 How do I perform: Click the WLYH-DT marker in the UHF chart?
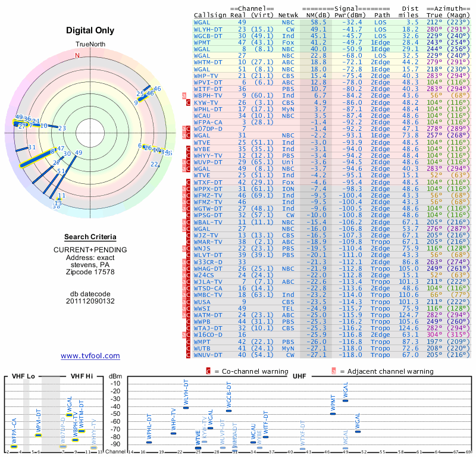[186, 408]
